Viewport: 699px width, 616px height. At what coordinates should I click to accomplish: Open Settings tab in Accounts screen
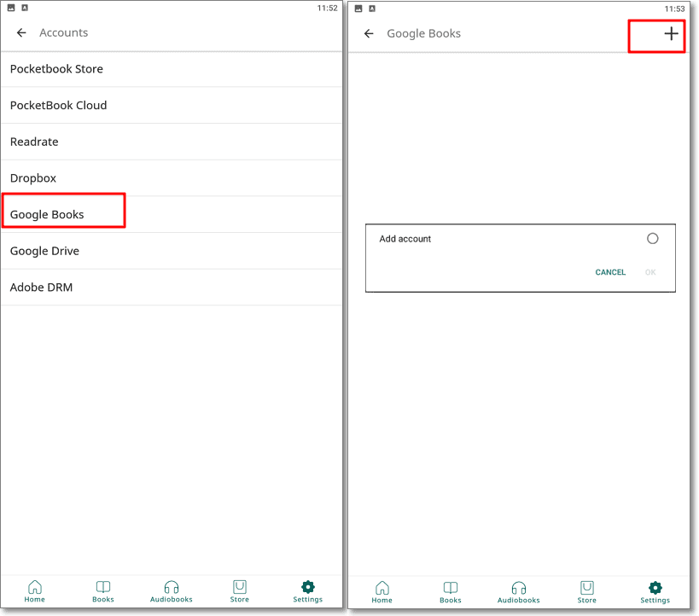[x=307, y=591]
